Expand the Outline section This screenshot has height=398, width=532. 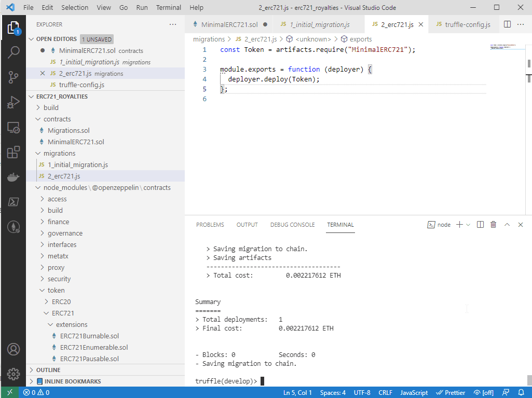[31, 370]
